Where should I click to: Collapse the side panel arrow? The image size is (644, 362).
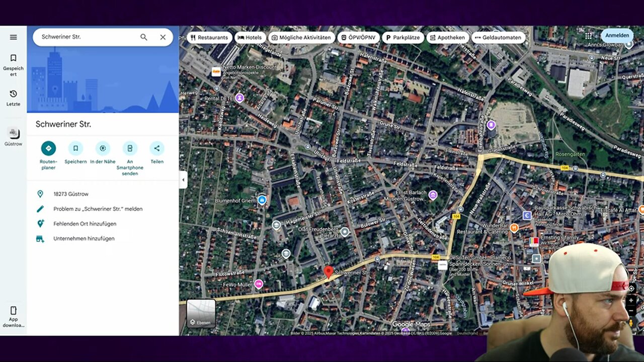pos(183,180)
